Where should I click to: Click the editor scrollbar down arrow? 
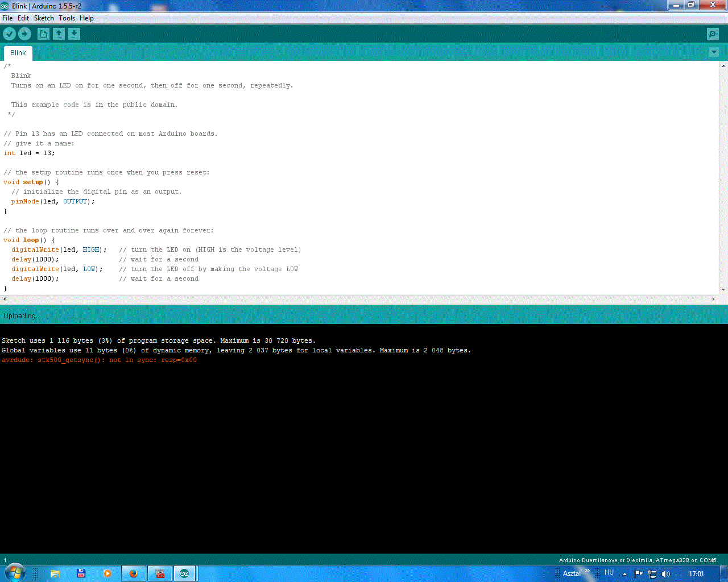click(723, 290)
